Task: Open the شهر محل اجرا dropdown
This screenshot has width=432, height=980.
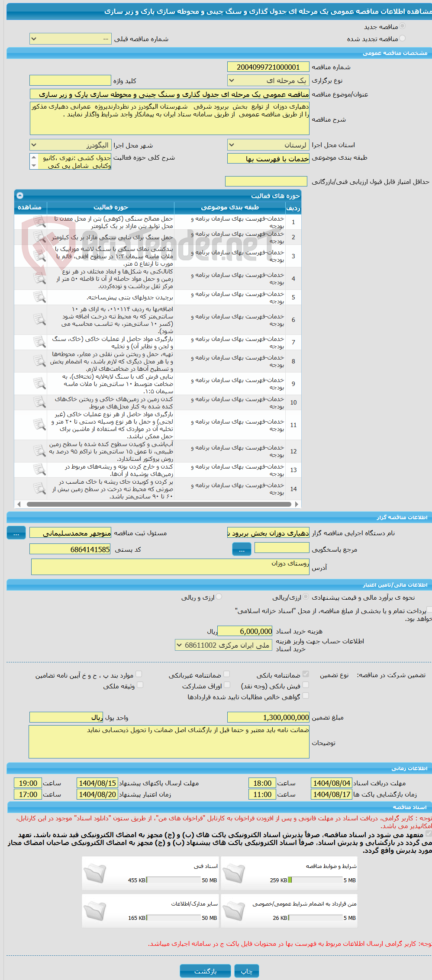Action: click(71, 145)
